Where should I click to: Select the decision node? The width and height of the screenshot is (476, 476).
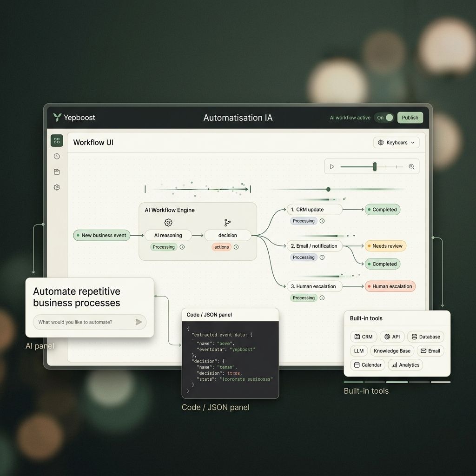228,235
